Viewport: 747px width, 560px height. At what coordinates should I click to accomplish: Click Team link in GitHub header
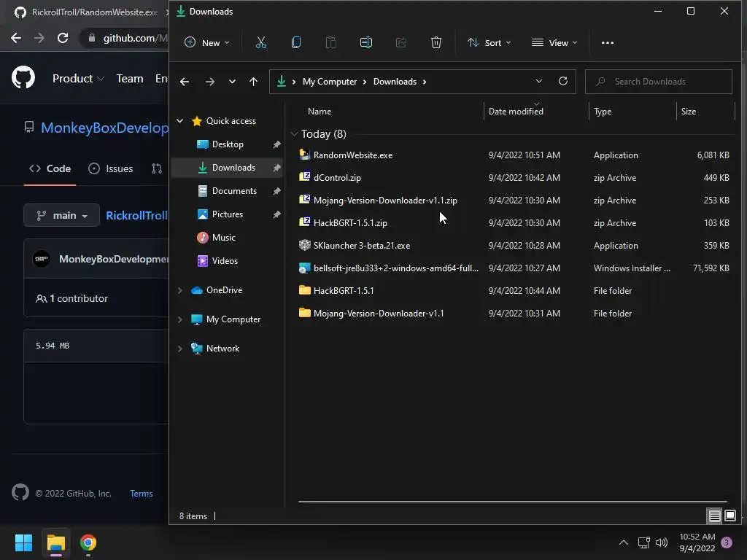click(x=130, y=79)
